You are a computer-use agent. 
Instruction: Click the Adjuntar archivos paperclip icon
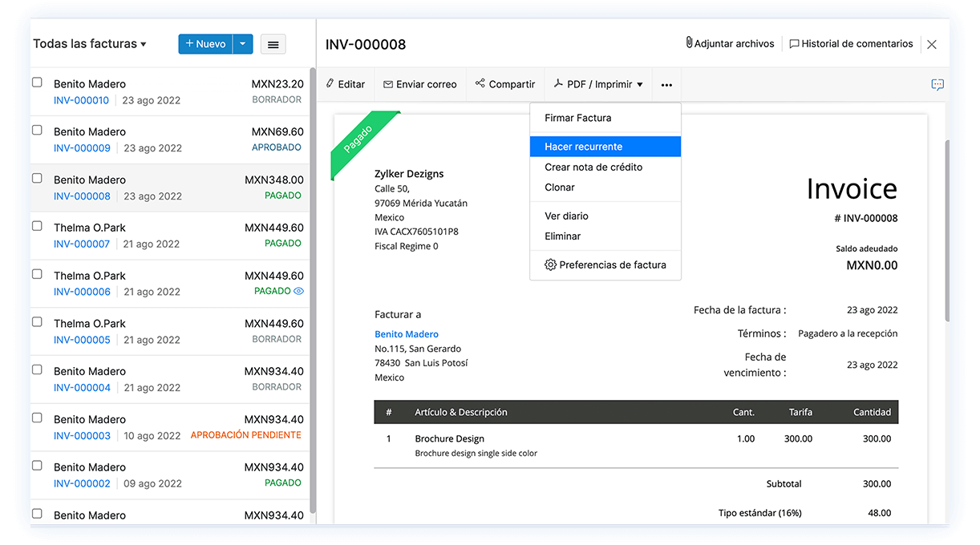point(689,43)
